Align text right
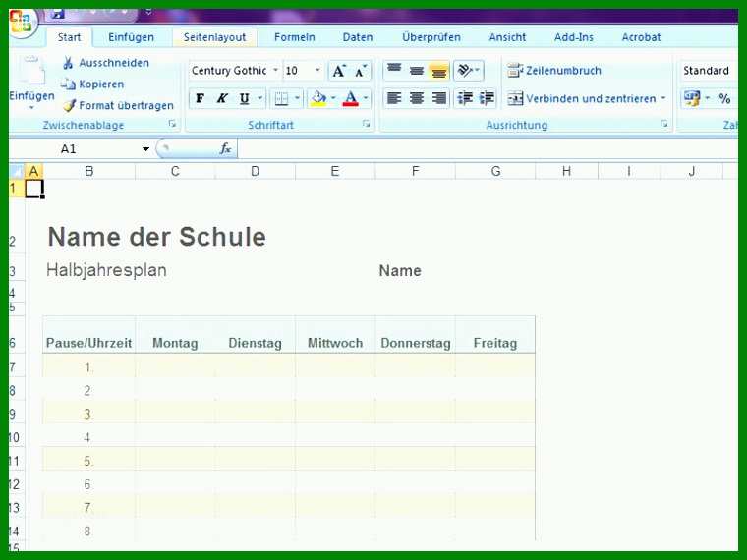Viewport: 747px width, 560px height. [x=438, y=98]
